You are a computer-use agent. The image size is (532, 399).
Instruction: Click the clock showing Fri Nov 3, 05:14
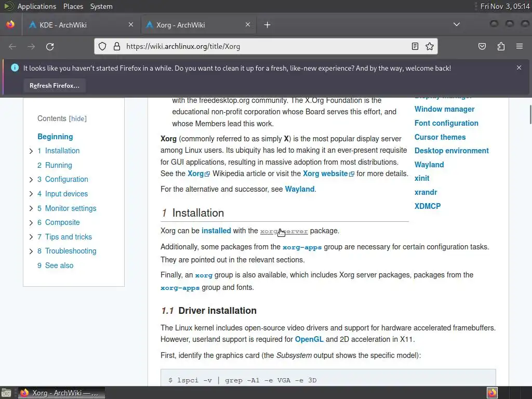505,6
